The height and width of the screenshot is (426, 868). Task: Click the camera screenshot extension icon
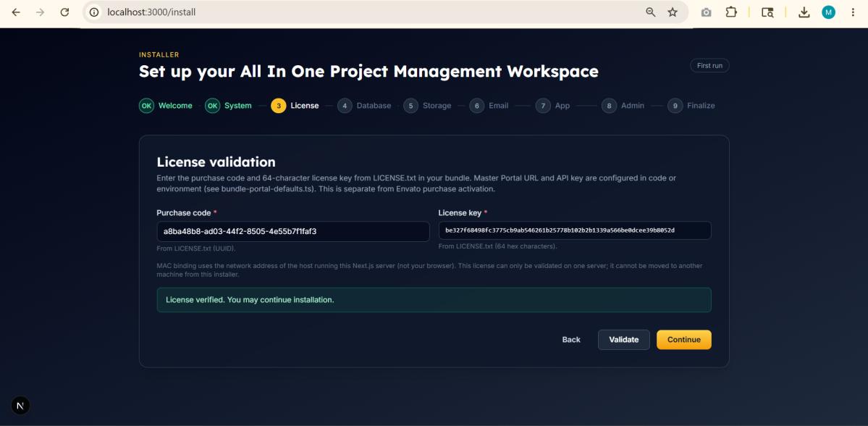coord(706,12)
